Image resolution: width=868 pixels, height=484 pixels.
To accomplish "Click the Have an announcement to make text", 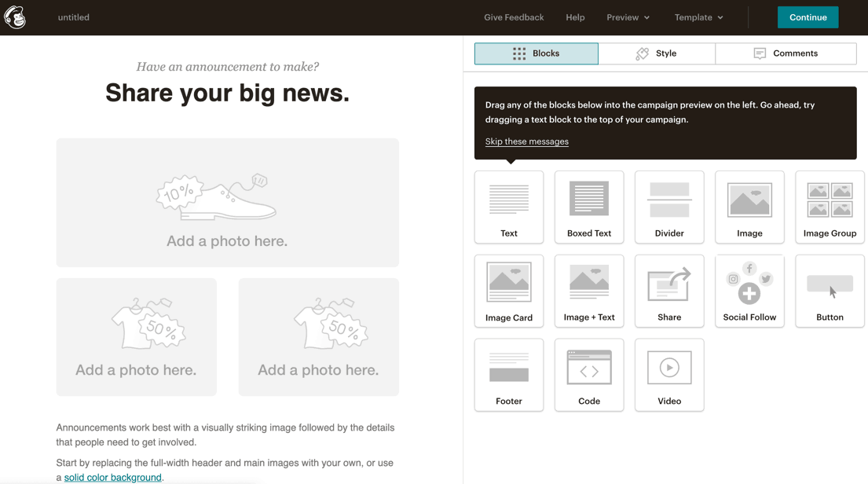I will pyautogui.click(x=228, y=67).
